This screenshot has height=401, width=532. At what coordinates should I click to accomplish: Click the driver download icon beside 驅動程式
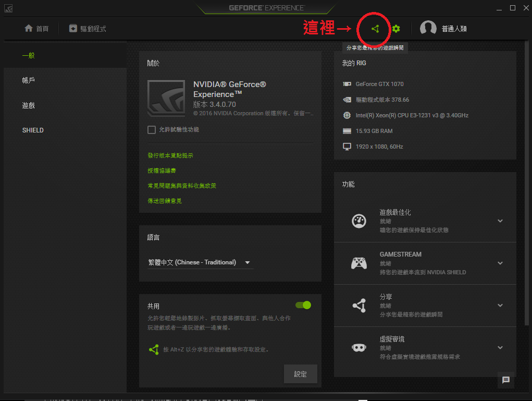[73, 28]
